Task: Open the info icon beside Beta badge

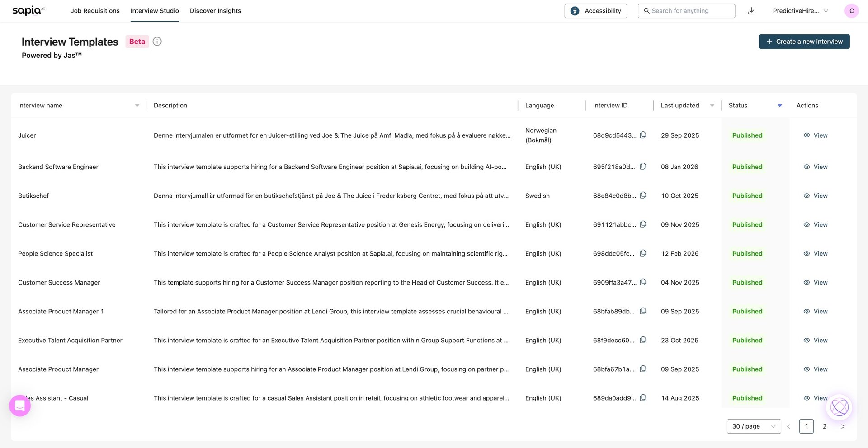Action: click(x=157, y=42)
